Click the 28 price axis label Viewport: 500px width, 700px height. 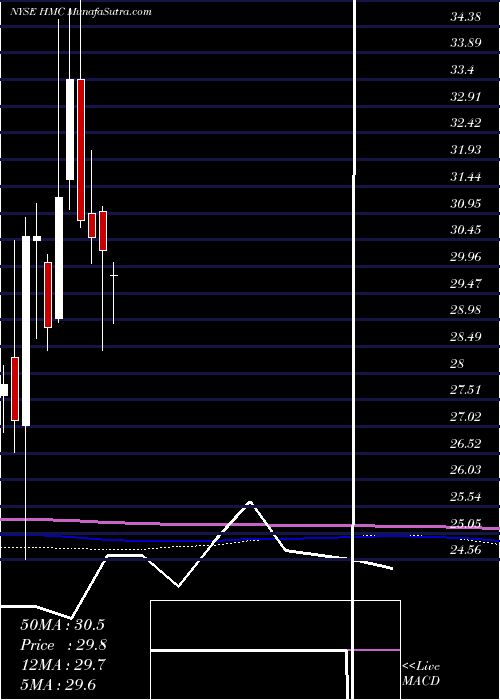click(x=458, y=363)
